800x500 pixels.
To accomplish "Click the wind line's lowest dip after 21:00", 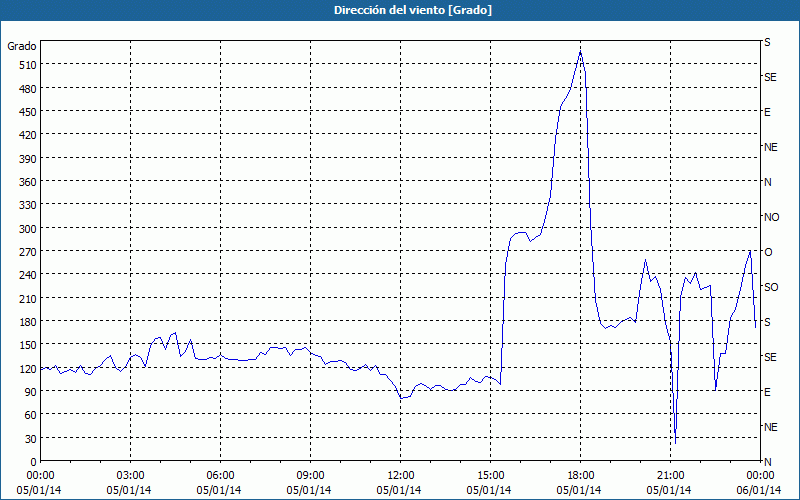I will [x=676, y=443].
